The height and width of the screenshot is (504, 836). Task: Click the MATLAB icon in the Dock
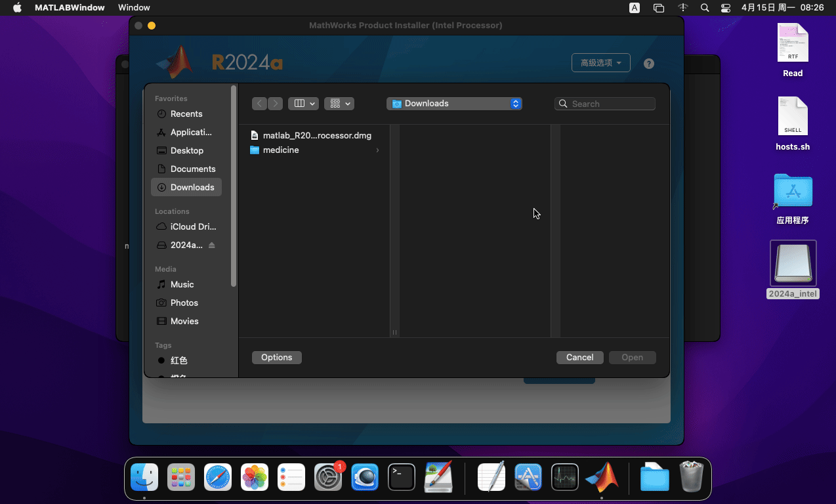pos(602,477)
